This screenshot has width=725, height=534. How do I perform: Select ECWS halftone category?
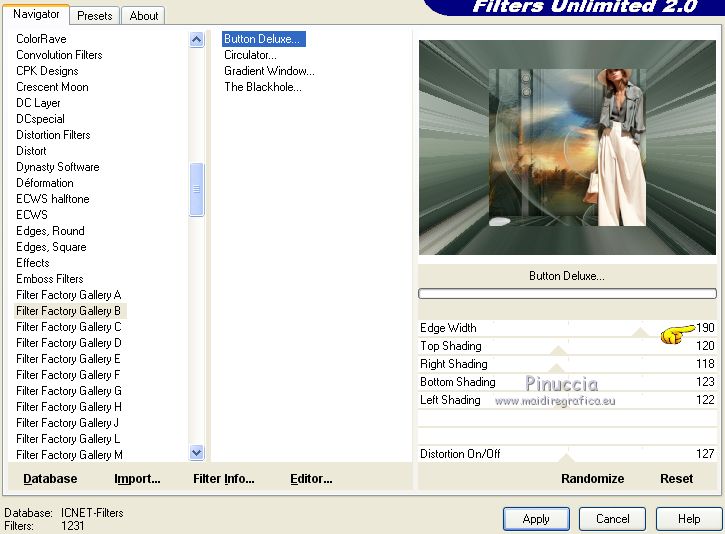click(53, 199)
